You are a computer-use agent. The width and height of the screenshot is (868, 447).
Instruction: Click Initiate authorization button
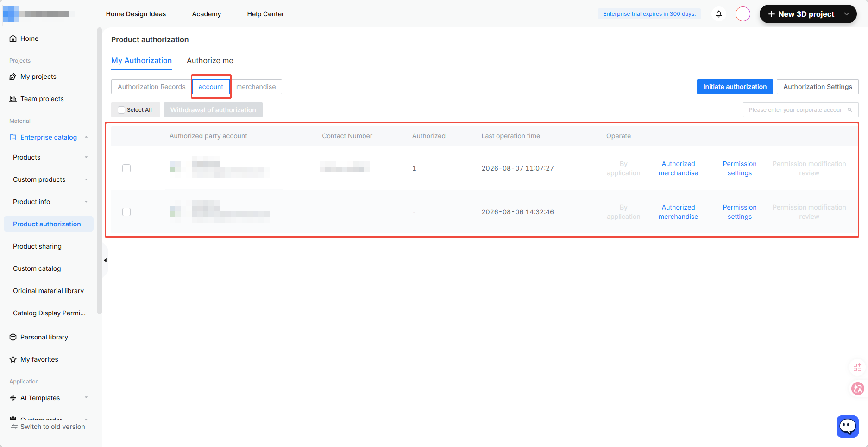(735, 87)
